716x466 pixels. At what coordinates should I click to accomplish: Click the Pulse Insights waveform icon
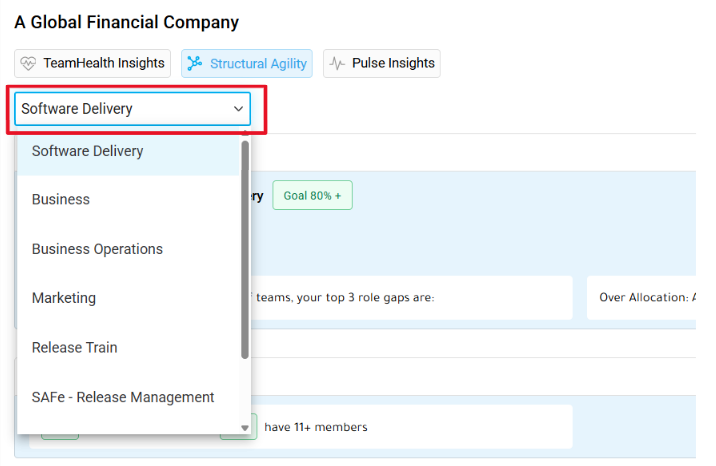coord(337,63)
